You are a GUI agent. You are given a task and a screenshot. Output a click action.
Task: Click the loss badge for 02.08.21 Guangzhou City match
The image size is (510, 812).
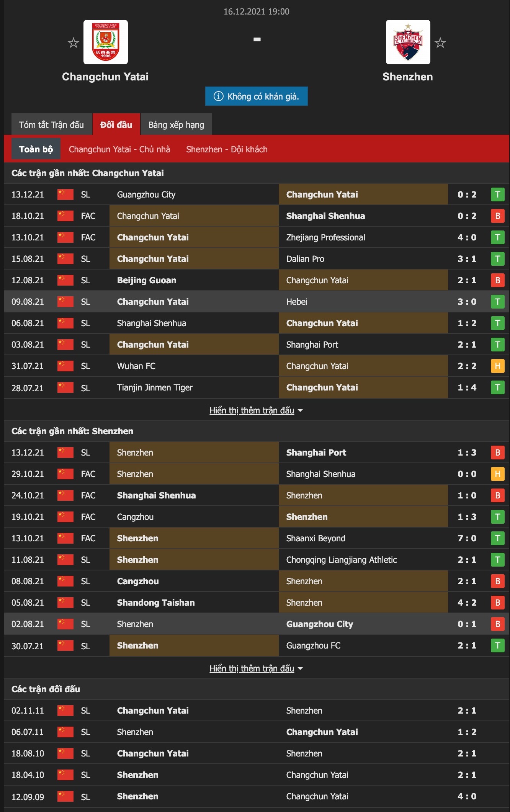click(x=498, y=624)
